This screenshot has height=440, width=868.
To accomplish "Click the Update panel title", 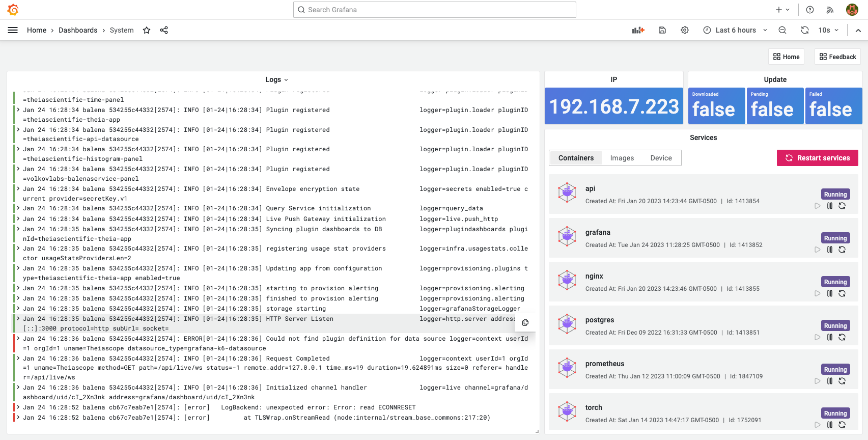I will pos(775,79).
